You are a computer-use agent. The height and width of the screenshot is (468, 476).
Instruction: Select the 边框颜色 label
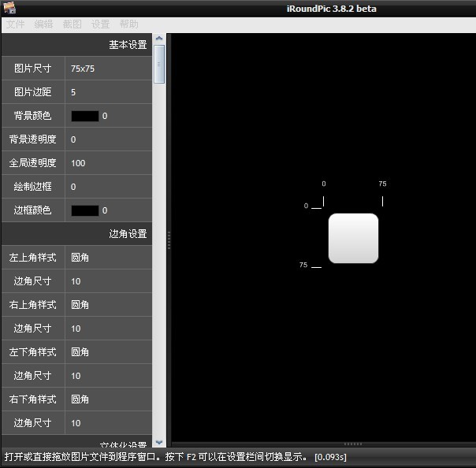pos(33,210)
